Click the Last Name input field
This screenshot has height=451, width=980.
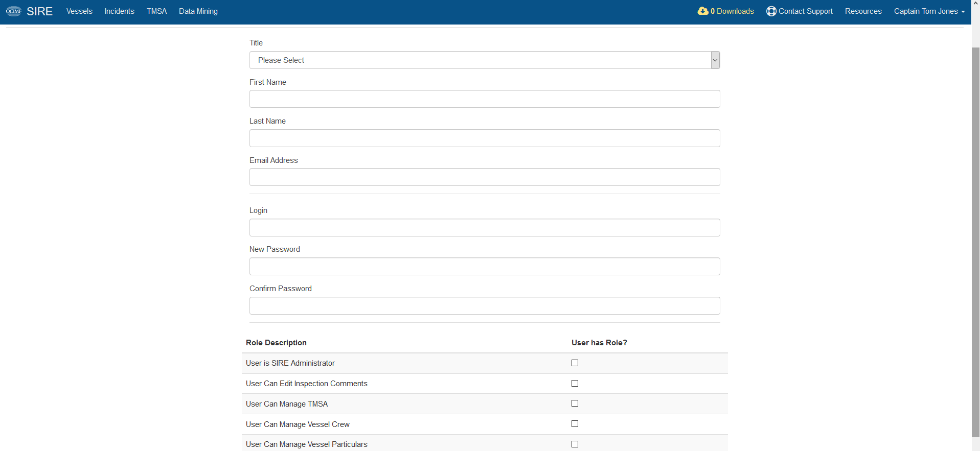tap(485, 138)
